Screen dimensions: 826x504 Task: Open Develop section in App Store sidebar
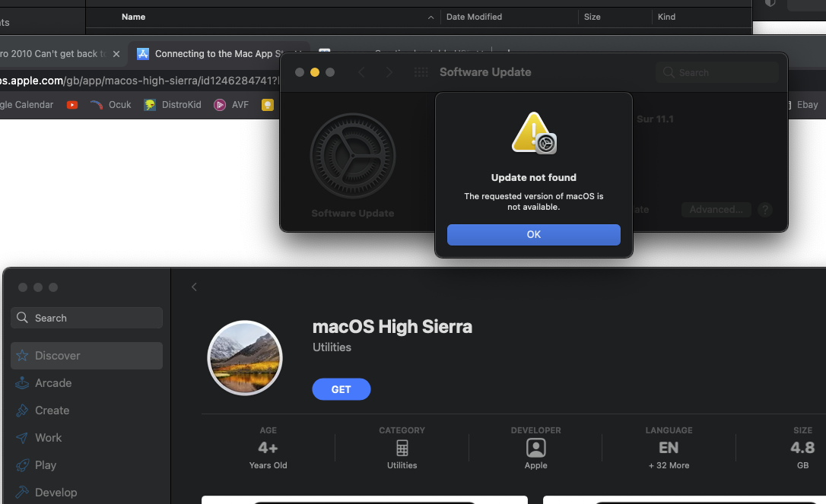coord(87,493)
